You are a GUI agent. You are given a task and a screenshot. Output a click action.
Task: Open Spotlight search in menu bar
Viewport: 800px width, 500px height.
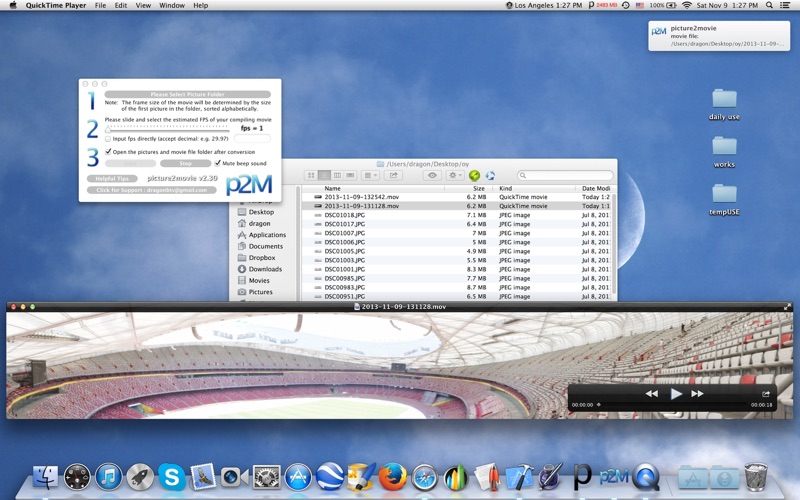tap(769, 5)
